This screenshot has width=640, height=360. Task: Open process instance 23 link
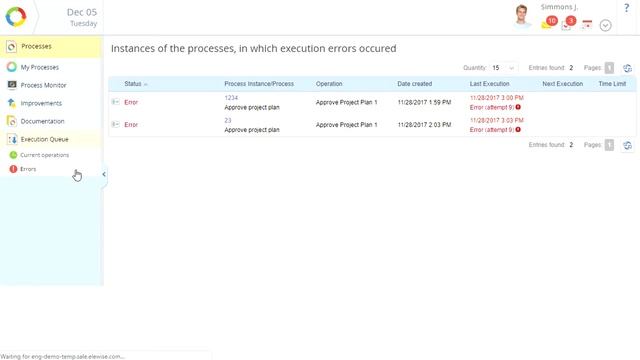(x=228, y=120)
